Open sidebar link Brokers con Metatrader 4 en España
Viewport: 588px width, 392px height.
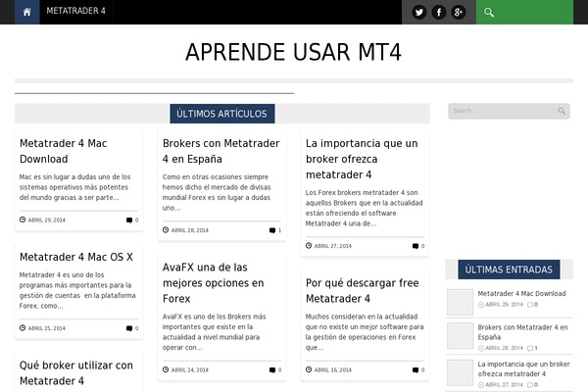(522, 332)
